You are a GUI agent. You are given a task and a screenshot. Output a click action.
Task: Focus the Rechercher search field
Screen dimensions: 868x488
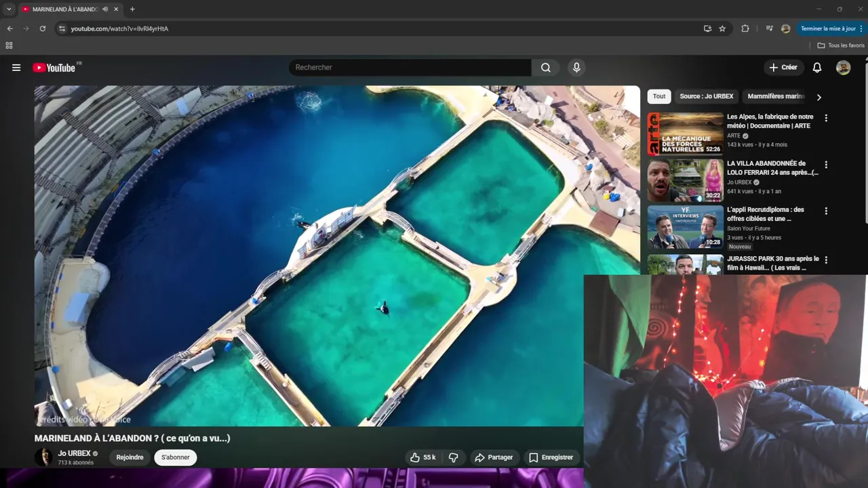point(410,68)
